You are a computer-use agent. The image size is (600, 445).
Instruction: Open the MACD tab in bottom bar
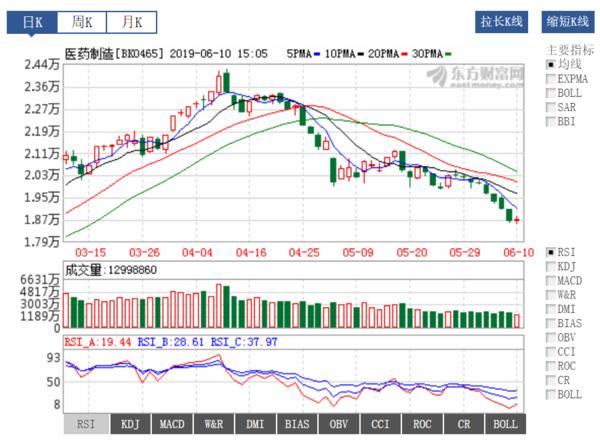pos(172,424)
